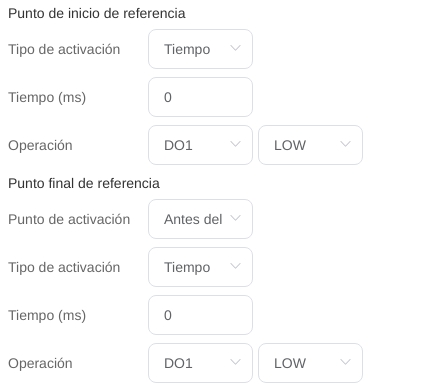Viewport: 432px width, 392px height.
Task: Click chevron arrow of end point LOW dropdown
Action: (x=345, y=362)
